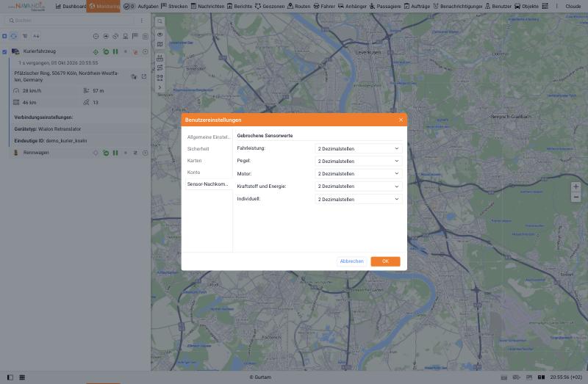This screenshot has height=384, width=588.
Task: Open the Objekte section
Action: (526, 7)
